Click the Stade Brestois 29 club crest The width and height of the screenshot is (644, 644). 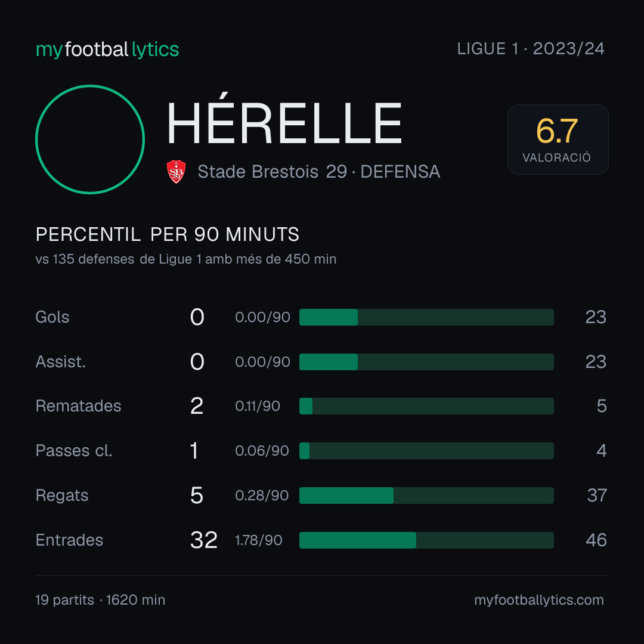pyautogui.click(x=176, y=172)
